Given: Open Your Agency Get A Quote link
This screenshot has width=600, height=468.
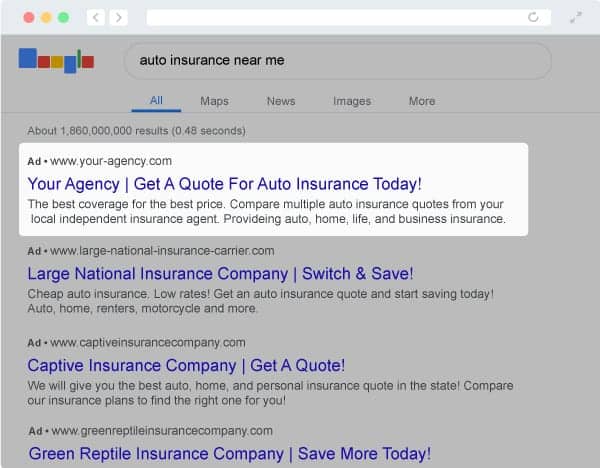Looking at the screenshot, I should tap(225, 184).
